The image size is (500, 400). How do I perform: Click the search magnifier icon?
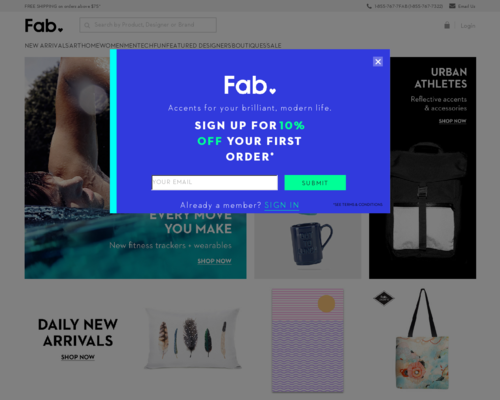87,25
